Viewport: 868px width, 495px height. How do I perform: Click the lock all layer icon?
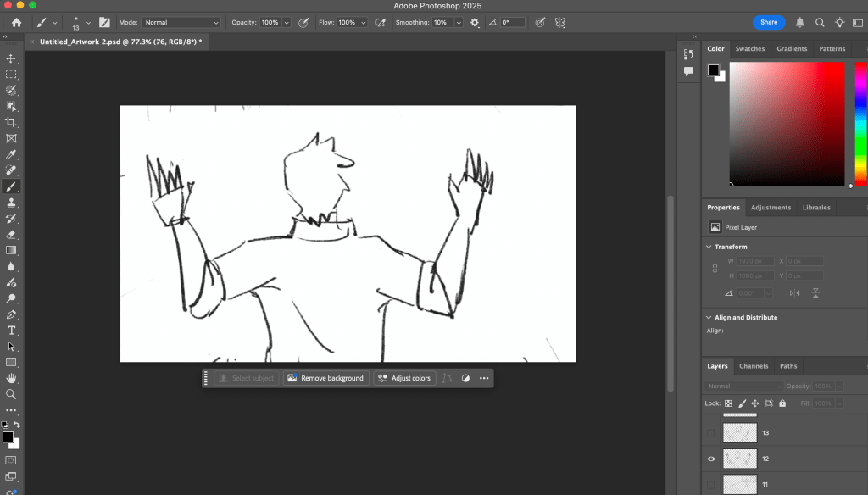[782, 403]
